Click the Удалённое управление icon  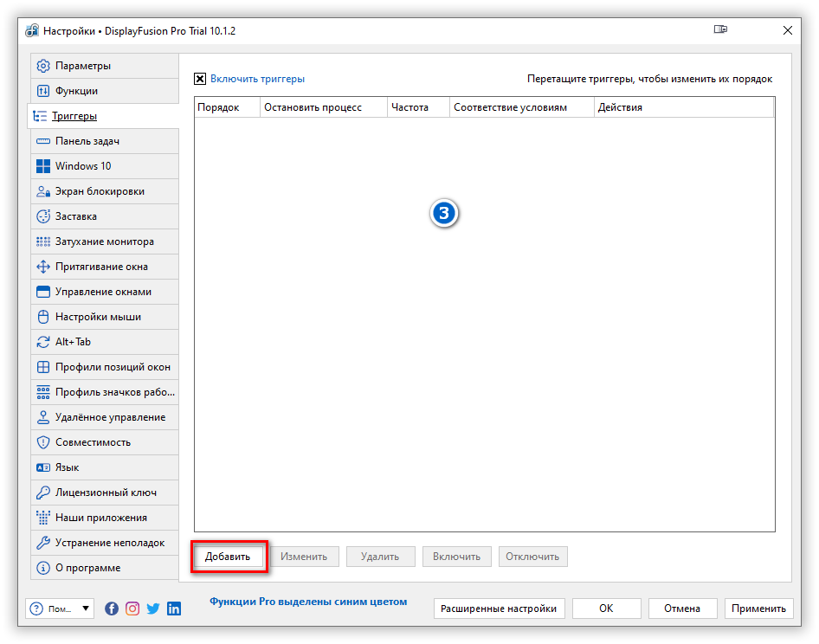coord(42,417)
